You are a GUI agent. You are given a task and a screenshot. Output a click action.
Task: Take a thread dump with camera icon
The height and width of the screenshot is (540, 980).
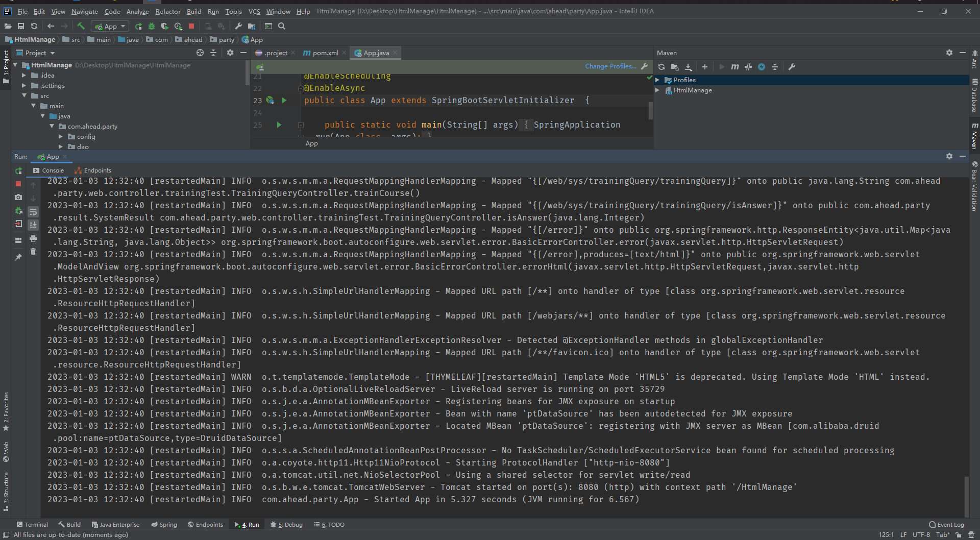(18, 198)
